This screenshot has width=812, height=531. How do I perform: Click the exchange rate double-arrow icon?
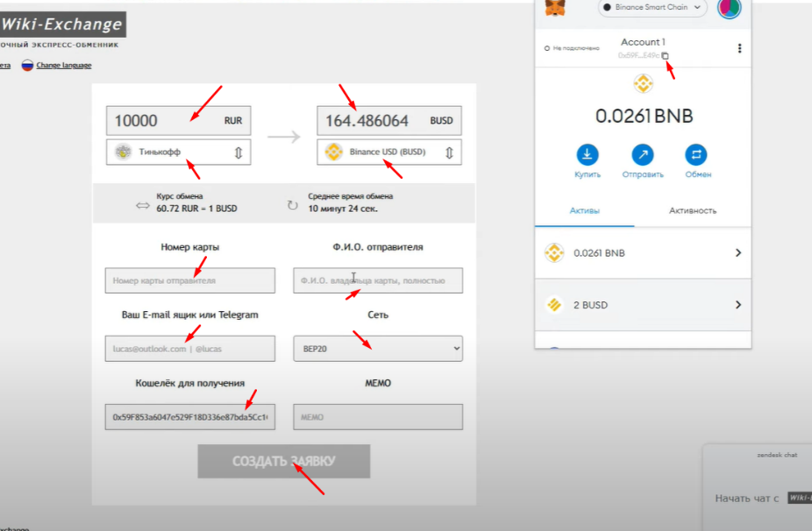142,206
